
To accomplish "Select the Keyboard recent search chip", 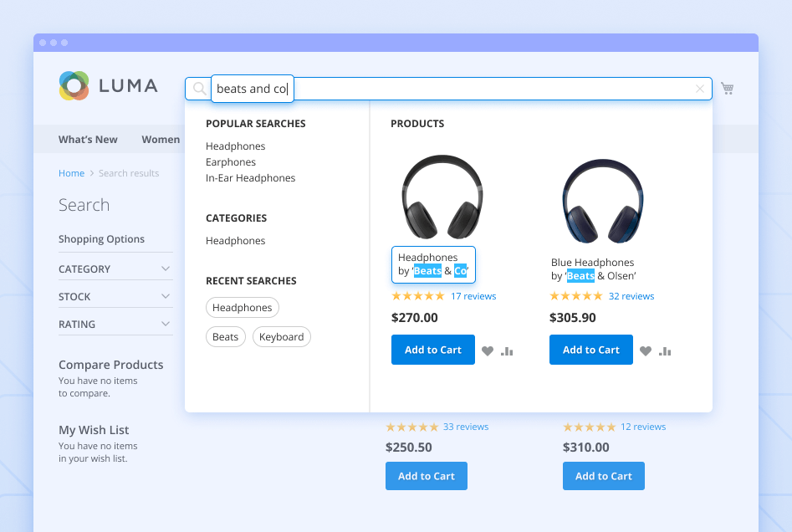I will (x=281, y=337).
